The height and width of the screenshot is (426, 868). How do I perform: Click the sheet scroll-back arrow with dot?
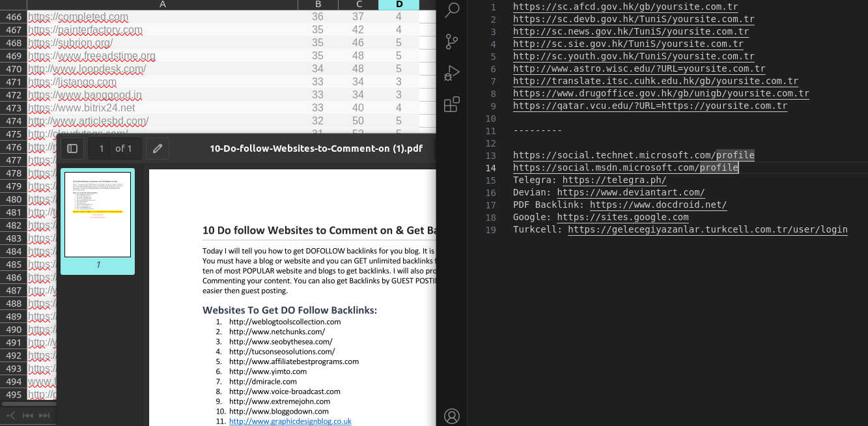[x=10, y=416]
